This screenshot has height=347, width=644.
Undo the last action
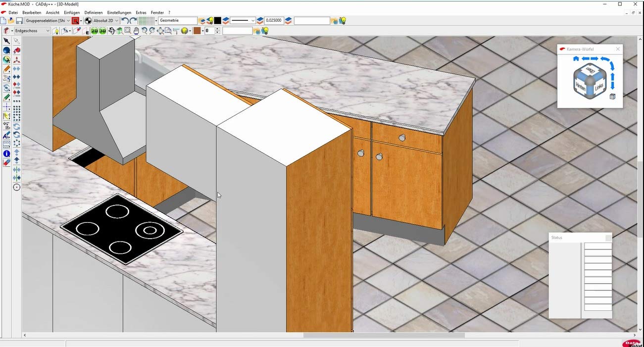coord(125,21)
